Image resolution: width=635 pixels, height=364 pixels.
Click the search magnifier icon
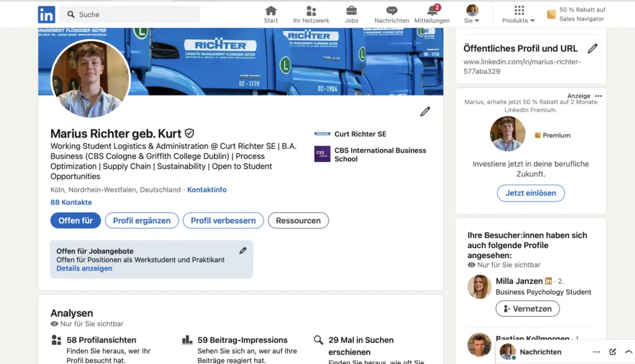(71, 15)
